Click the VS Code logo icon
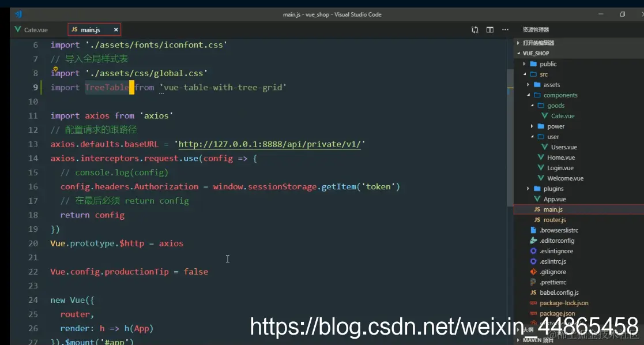This screenshot has width=644, height=345. click(x=18, y=14)
